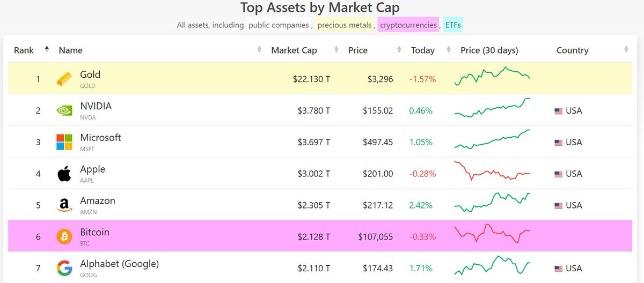Screen dimensions: 644x283
Task: Sort by Country column arrows
Action: (626, 50)
